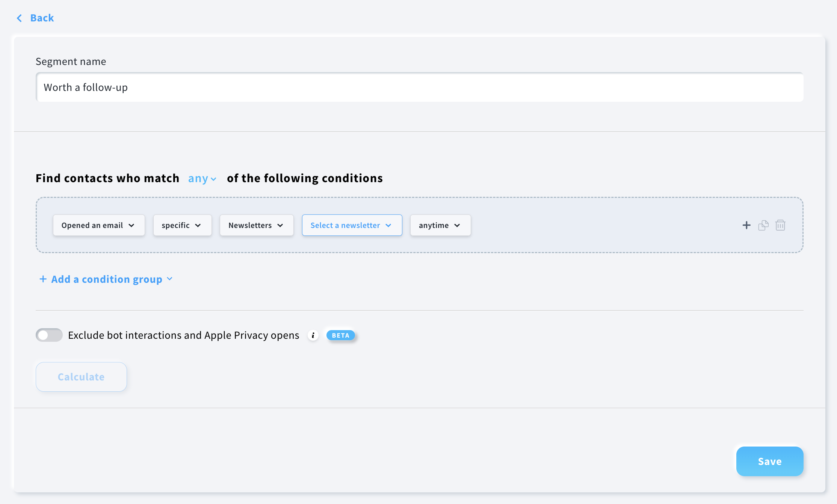Click the info icon next to bot exclusion
This screenshot has width=837, height=504.
click(x=313, y=335)
